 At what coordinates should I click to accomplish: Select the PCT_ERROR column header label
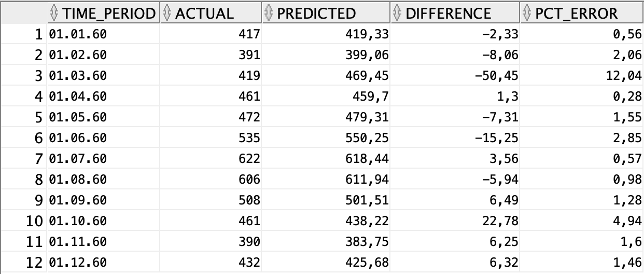click(x=577, y=13)
